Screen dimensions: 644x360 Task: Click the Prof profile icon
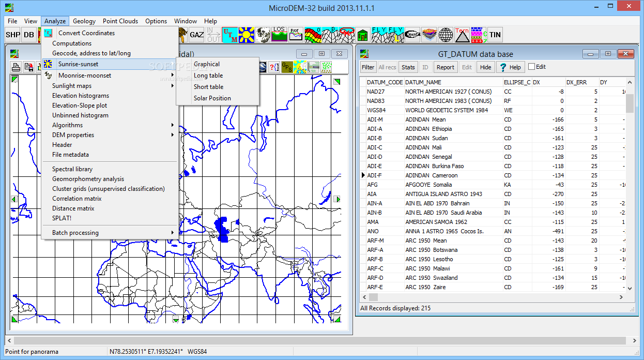pos(296,35)
